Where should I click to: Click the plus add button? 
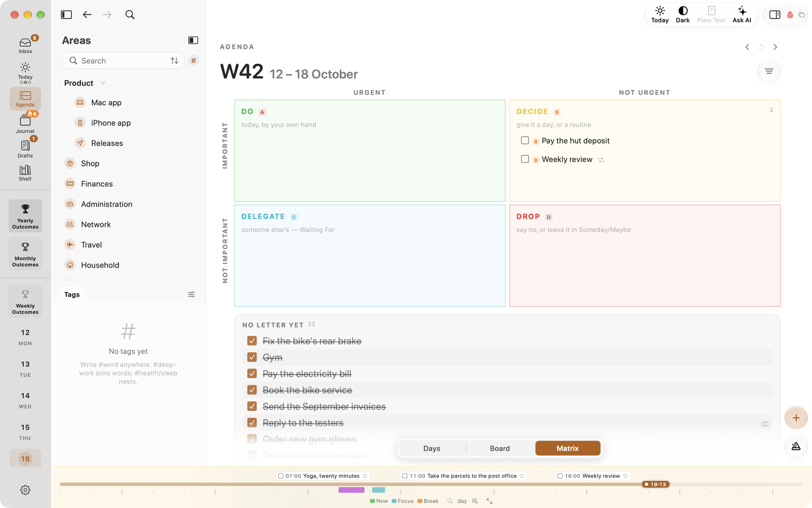coord(796,418)
